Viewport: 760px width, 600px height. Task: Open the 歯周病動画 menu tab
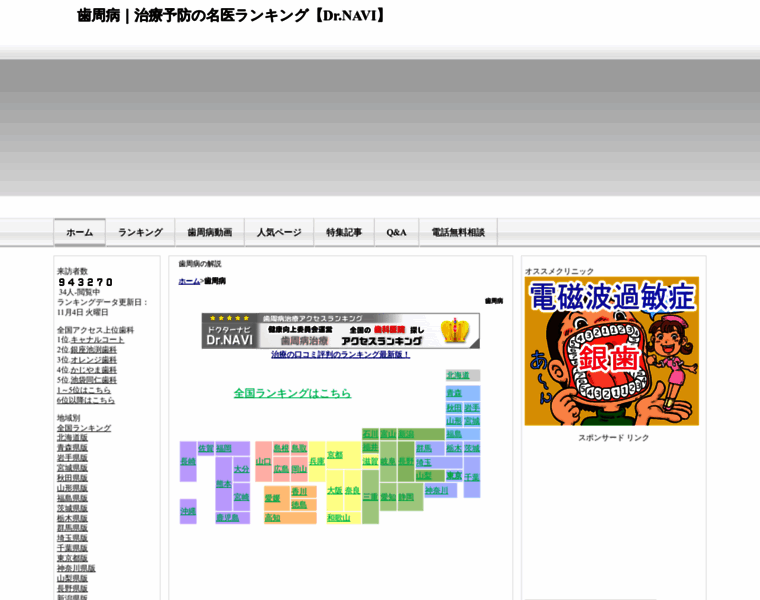coord(210,232)
